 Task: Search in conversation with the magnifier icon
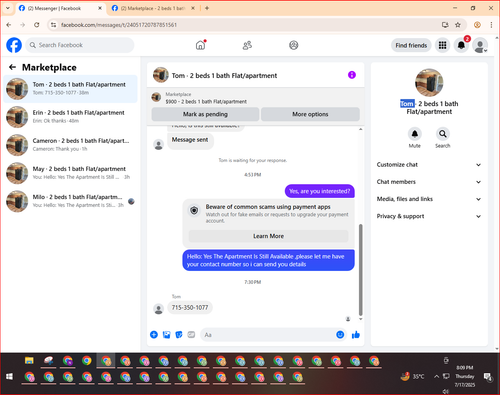click(442, 134)
